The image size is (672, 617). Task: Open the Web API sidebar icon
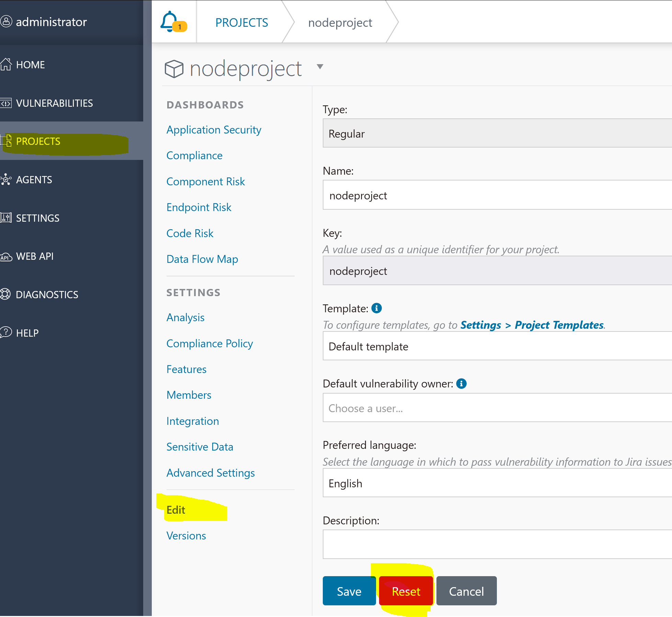pyautogui.click(x=6, y=256)
